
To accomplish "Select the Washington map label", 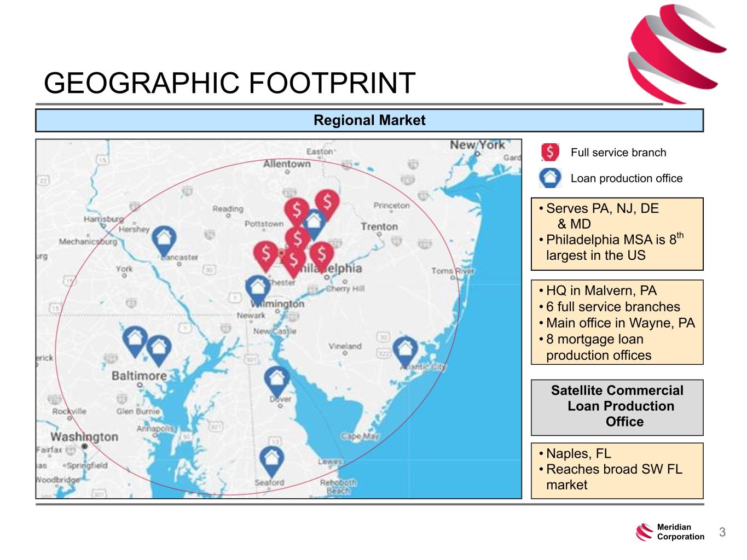I will point(84,436).
